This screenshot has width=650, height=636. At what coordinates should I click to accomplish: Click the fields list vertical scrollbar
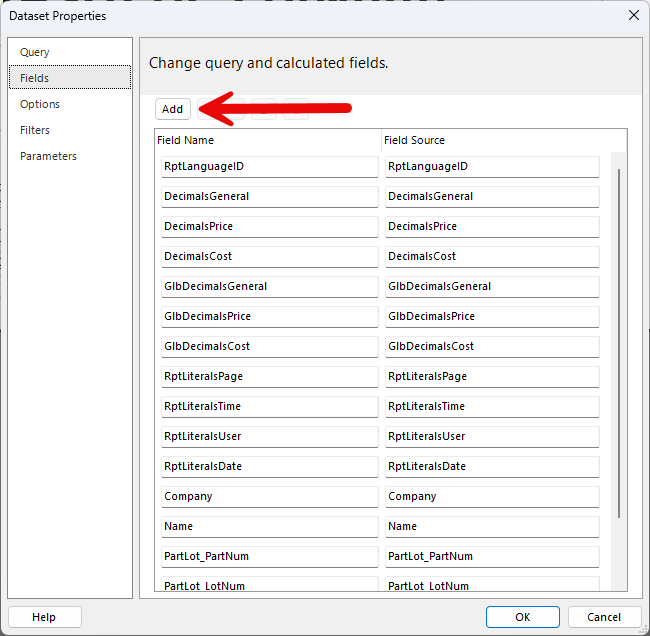point(619,340)
